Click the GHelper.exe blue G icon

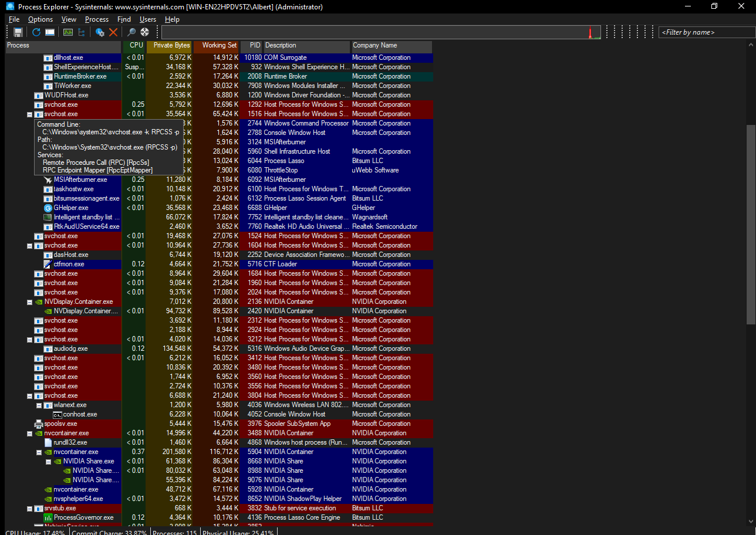tap(48, 208)
